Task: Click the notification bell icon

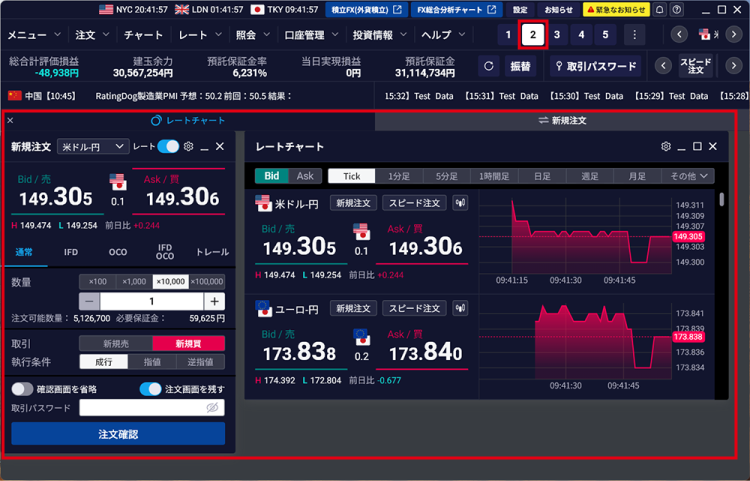Action: coord(660,10)
